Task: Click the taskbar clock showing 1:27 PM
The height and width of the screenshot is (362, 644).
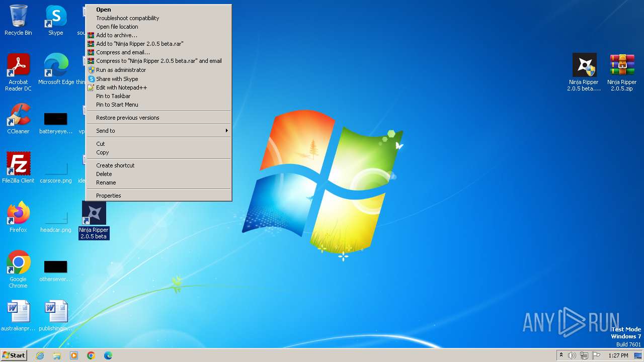Action: (618, 355)
